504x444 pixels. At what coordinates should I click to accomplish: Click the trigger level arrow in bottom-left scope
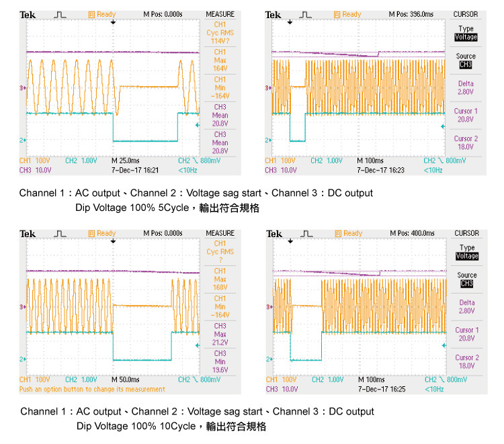pyautogui.click(x=197, y=345)
